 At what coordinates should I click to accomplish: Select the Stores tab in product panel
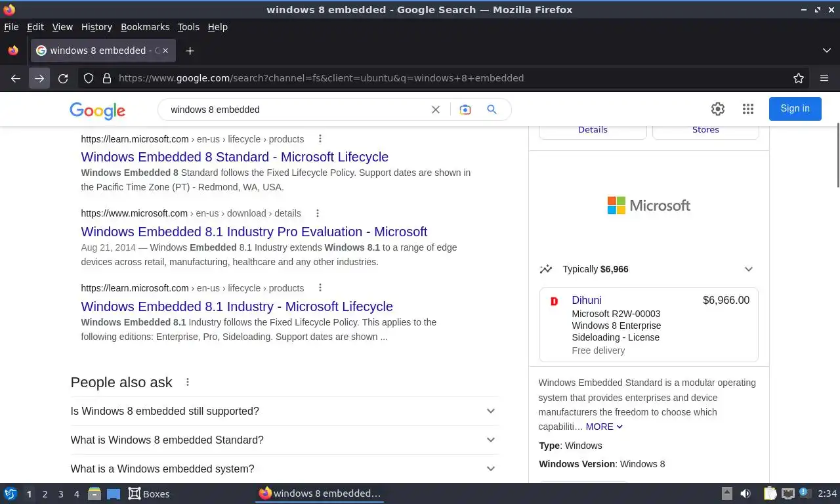click(705, 130)
